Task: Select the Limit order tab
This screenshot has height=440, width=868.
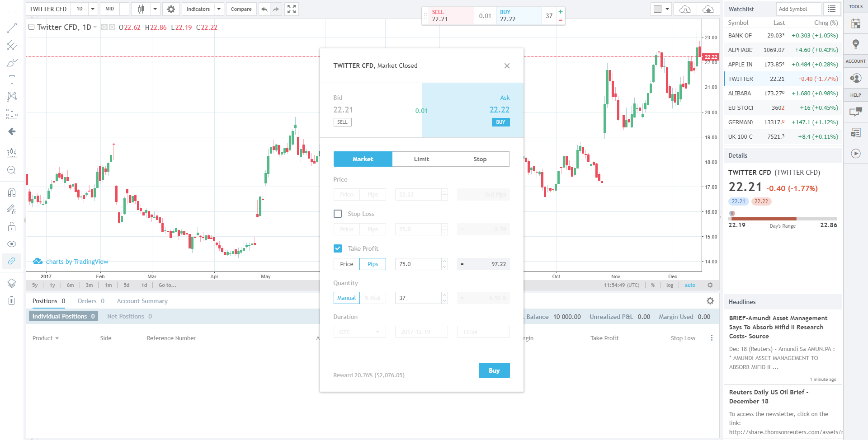Action: (x=421, y=159)
